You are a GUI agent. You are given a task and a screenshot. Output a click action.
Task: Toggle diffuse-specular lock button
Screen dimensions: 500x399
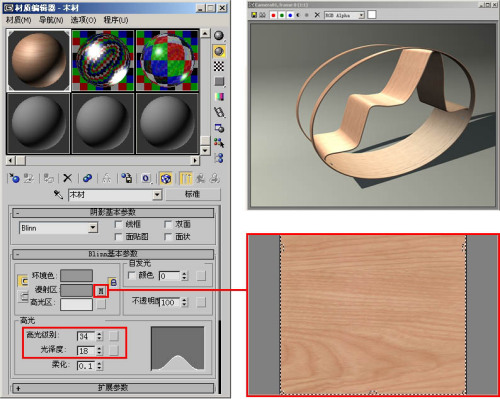coord(23,296)
